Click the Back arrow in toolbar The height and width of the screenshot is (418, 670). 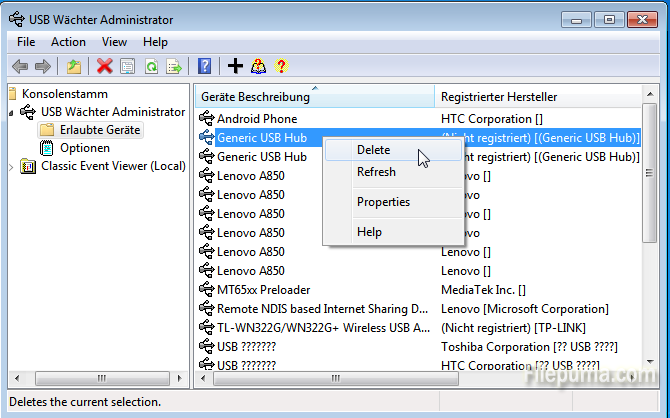20,66
